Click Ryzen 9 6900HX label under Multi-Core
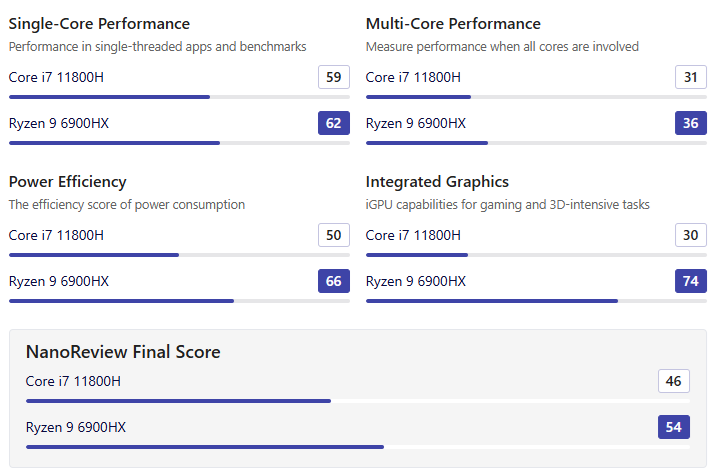Screen dimensions: 723x476 [416, 124]
